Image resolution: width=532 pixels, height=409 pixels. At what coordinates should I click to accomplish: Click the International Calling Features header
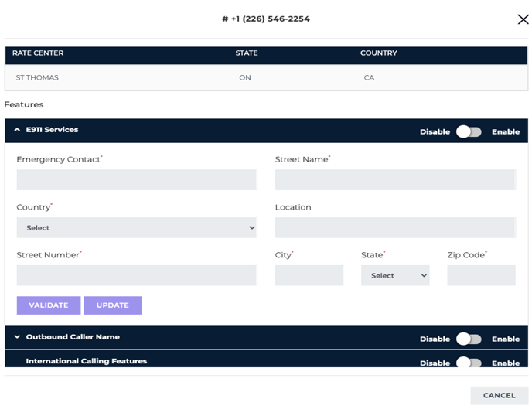click(x=86, y=361)
